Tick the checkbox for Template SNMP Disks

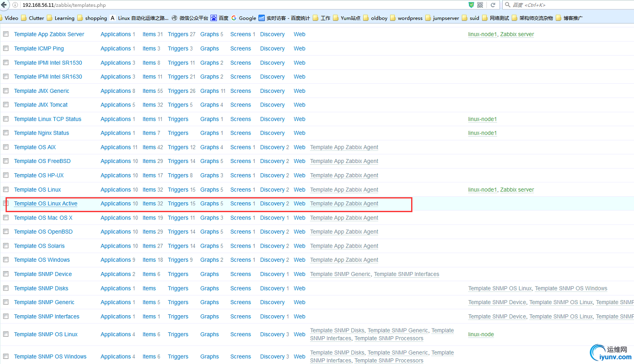6,288
